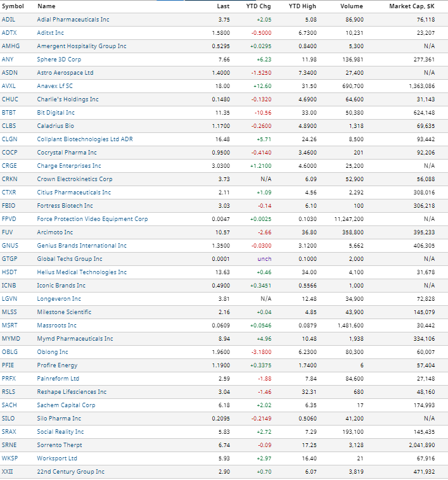Viewport: 448px width, 480px height.
Task: Open the MLSS ticker link
Action: point(9,312)
